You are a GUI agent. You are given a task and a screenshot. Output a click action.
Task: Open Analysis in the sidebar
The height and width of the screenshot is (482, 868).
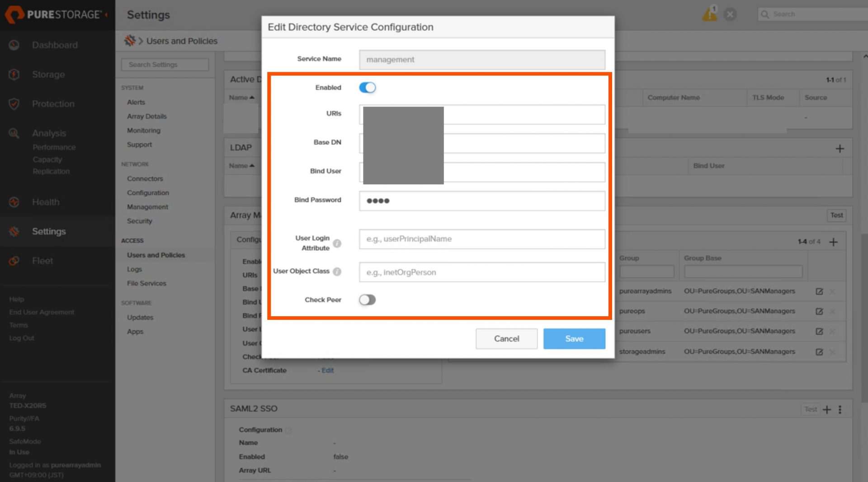tap(49, 133)
